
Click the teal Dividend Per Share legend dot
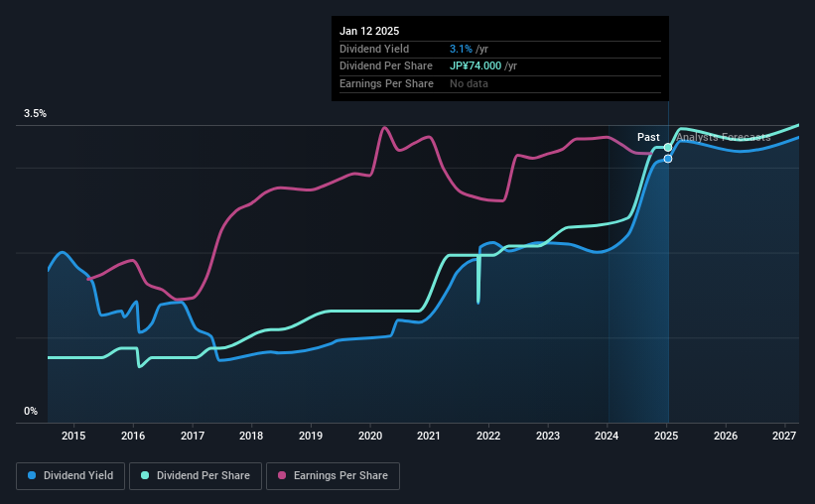tap(145, 475)
